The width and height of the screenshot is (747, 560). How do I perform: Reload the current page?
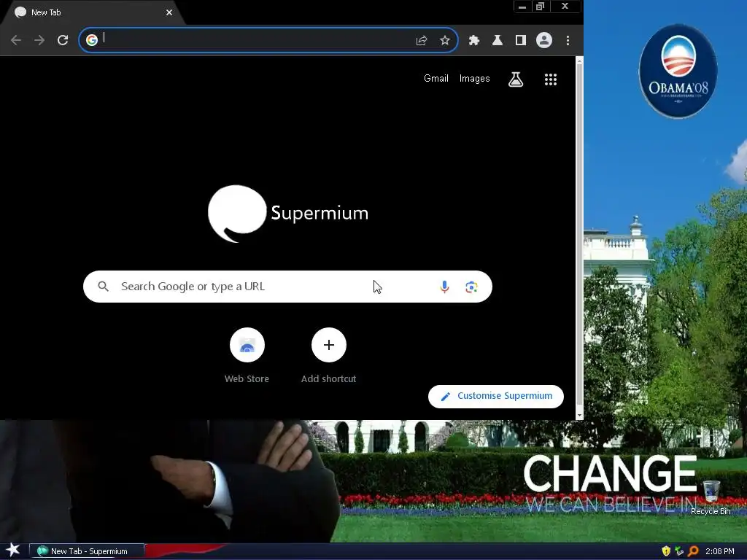[x=63, y=41]
